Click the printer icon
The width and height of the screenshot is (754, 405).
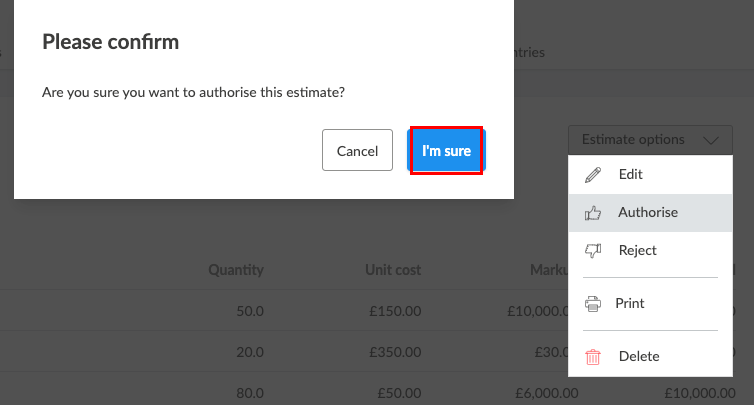pyautogui.click(x=593, y=304)
